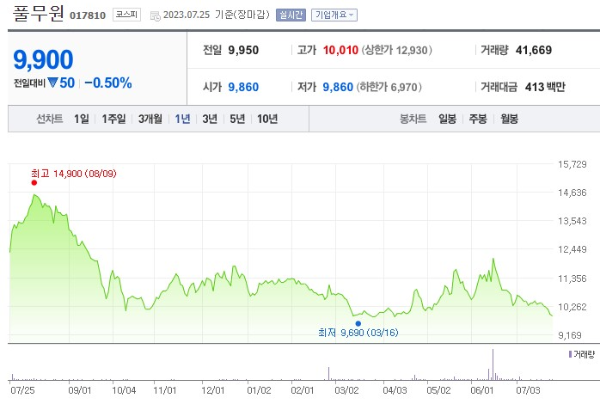Open the 기업개요 dropdown

coord(334,15)
